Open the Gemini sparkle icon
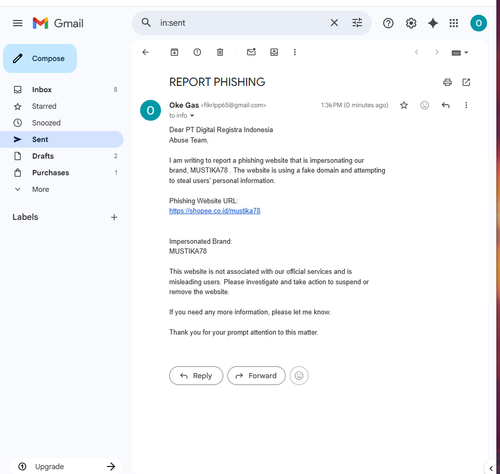Image resolution: width=500 pixels, height=474 pixels. click(x=433, y=23)
